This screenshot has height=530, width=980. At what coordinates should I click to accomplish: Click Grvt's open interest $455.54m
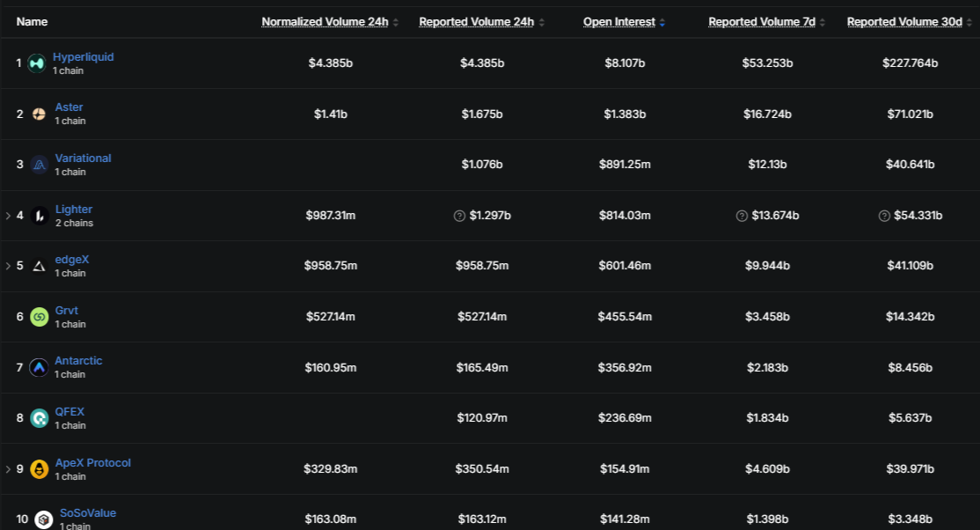coord(625,317)
